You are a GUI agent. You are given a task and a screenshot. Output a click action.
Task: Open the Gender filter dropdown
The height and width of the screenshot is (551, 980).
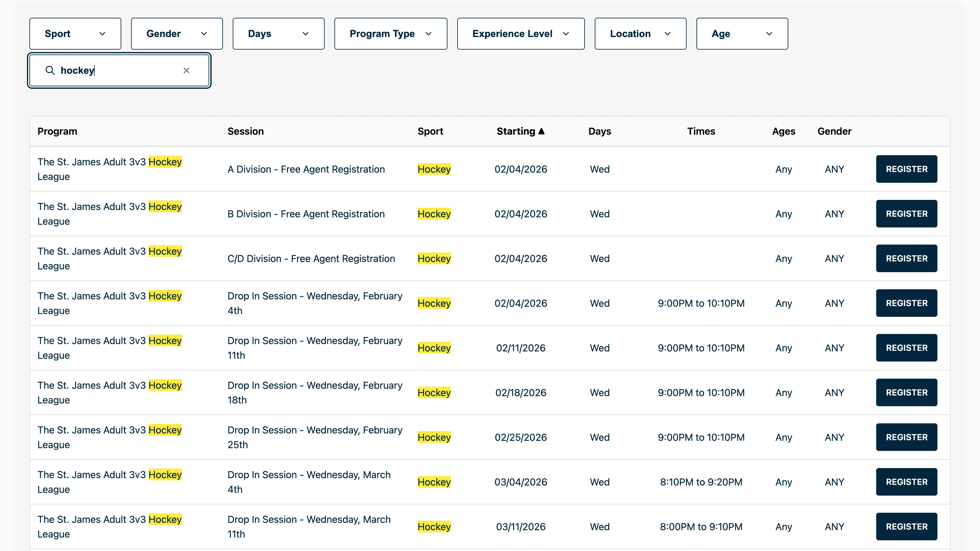click(176, 33)
